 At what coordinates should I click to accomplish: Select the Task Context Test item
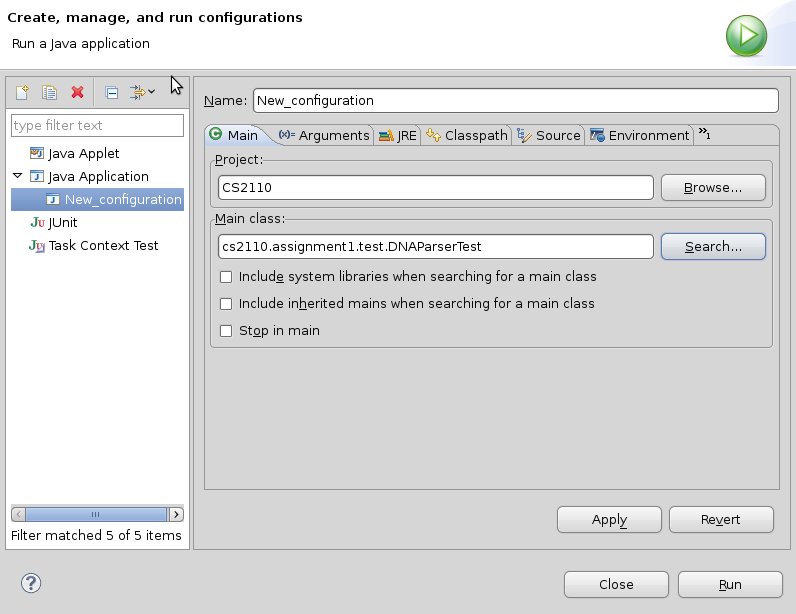(x=103, y=245)
